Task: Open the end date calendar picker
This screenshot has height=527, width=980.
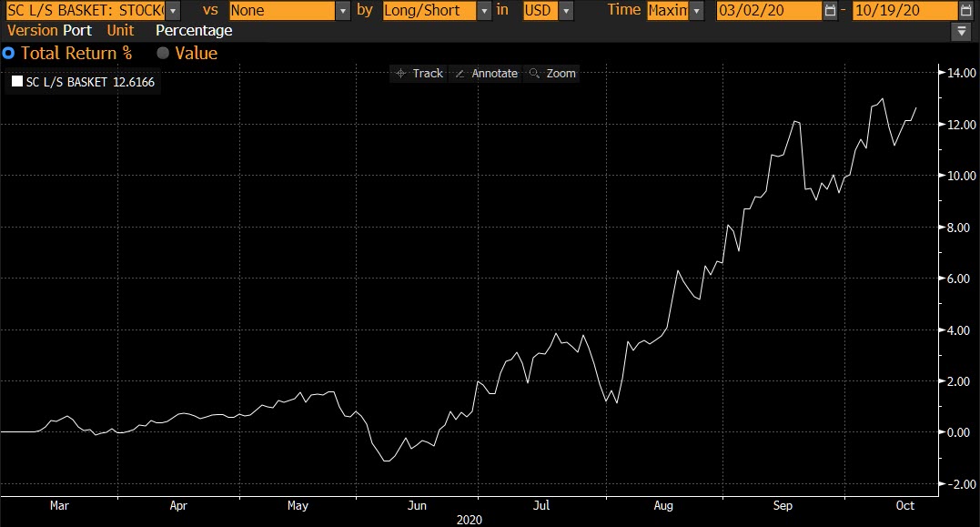Action: coord(965,11)
